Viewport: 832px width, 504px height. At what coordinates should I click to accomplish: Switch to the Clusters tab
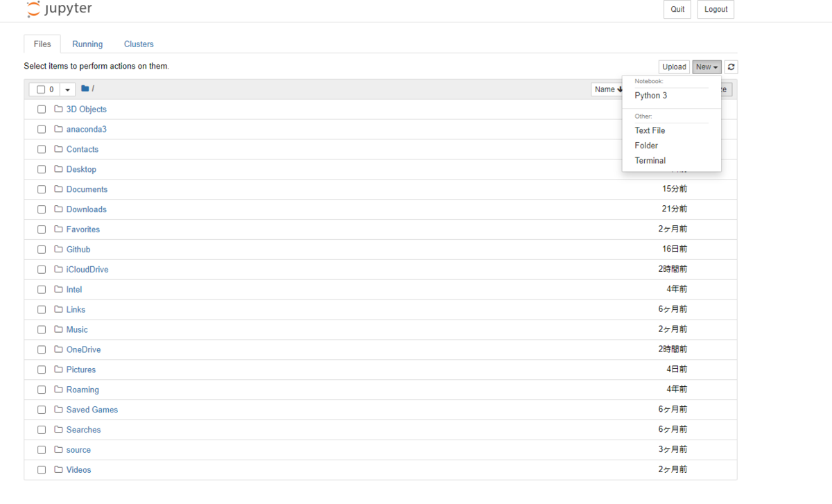coord(139,44)
